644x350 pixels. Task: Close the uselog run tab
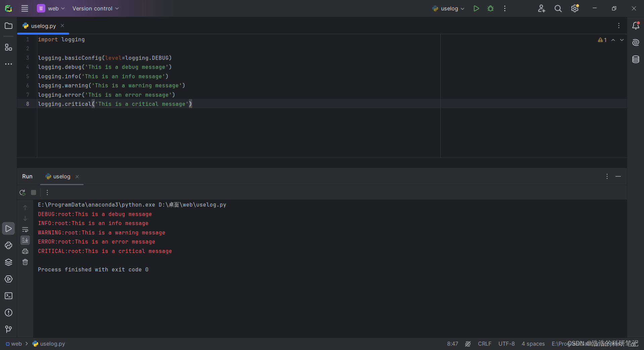point(77,177)
